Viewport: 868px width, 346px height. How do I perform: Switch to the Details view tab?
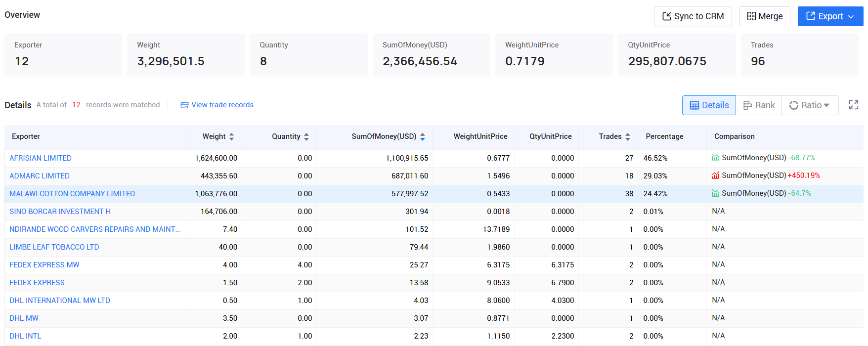(709, 105)
